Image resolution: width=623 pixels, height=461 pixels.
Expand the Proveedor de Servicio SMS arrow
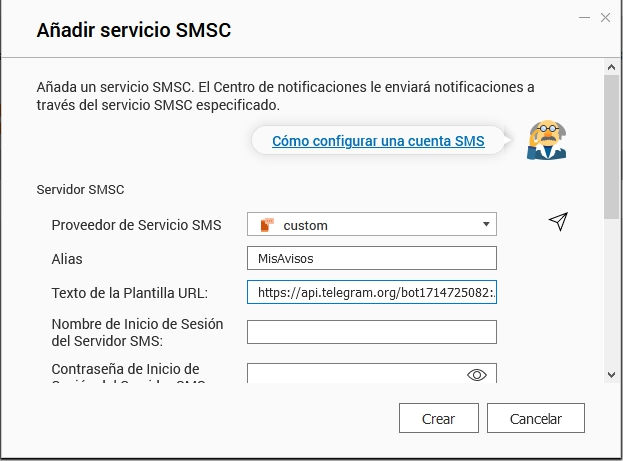tap(485, 225)
